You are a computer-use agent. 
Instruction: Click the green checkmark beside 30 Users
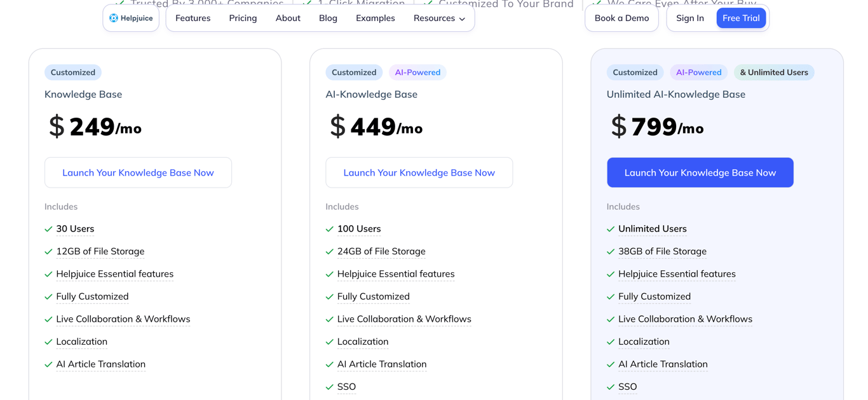(48, 229)
